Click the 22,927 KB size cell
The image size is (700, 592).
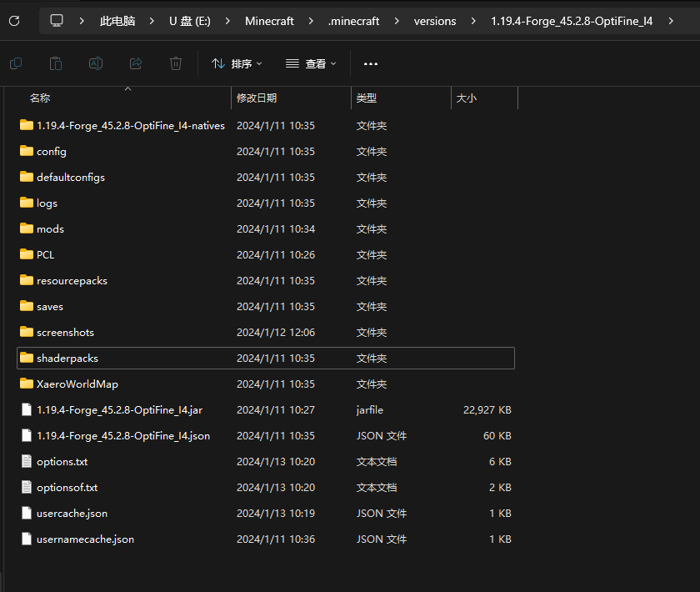[487, 409]
